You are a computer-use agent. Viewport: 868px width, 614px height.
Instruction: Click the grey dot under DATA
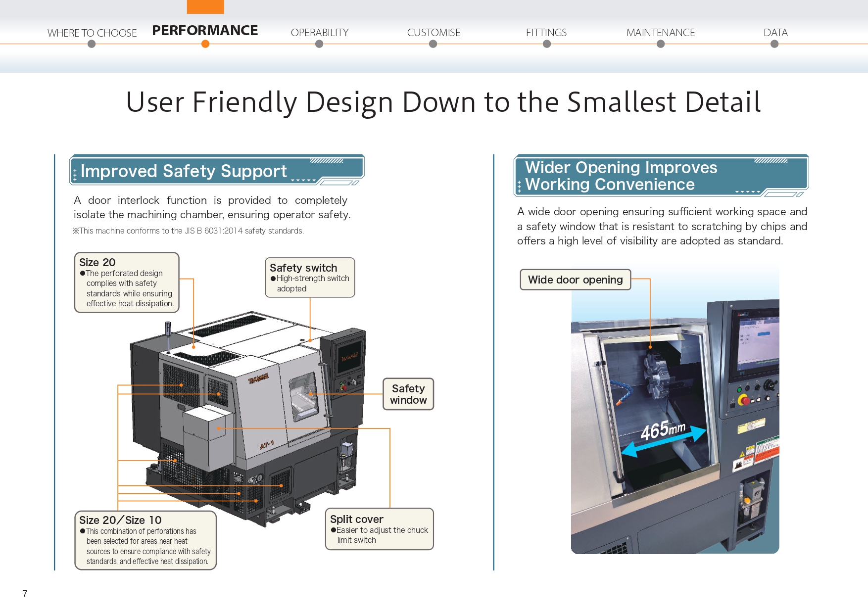coord(774,44)
